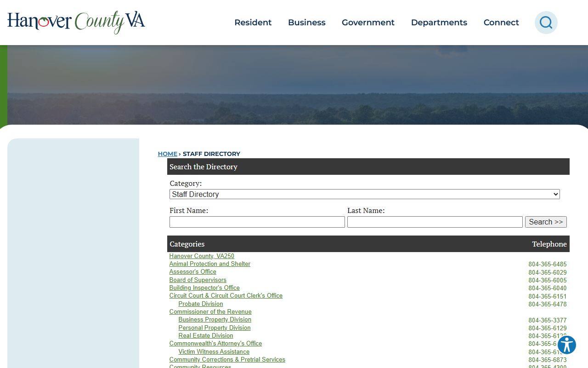Go to Hanover County VA homepage logo
Image resolution: width=588 pixels, height=368 pixels.
tap(76, 22)
